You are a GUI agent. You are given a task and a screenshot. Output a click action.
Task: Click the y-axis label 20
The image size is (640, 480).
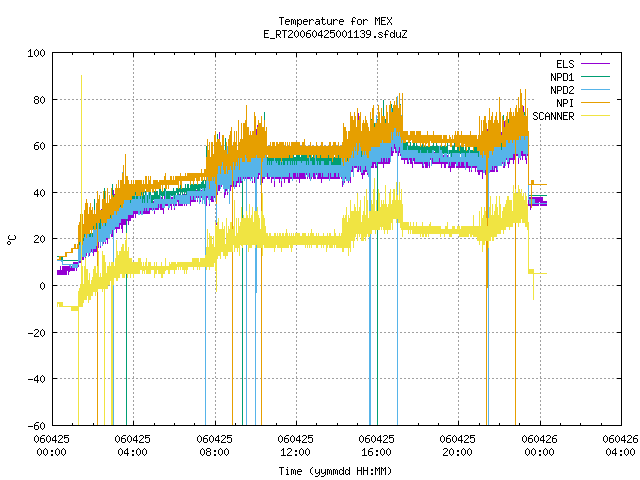[39, 239]
